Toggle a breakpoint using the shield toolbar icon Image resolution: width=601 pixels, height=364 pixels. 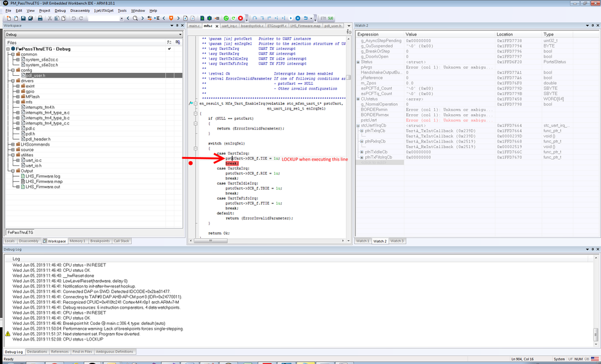(x=171, y=17)
